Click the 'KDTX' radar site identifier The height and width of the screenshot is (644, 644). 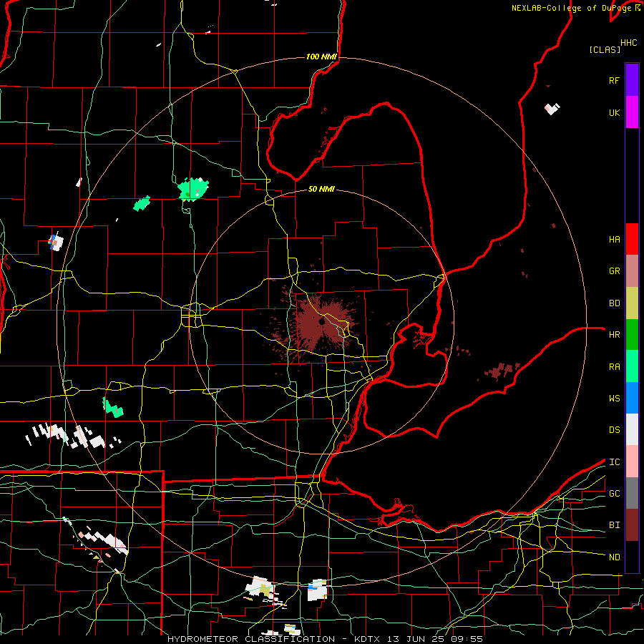click(x=368, y=639)
